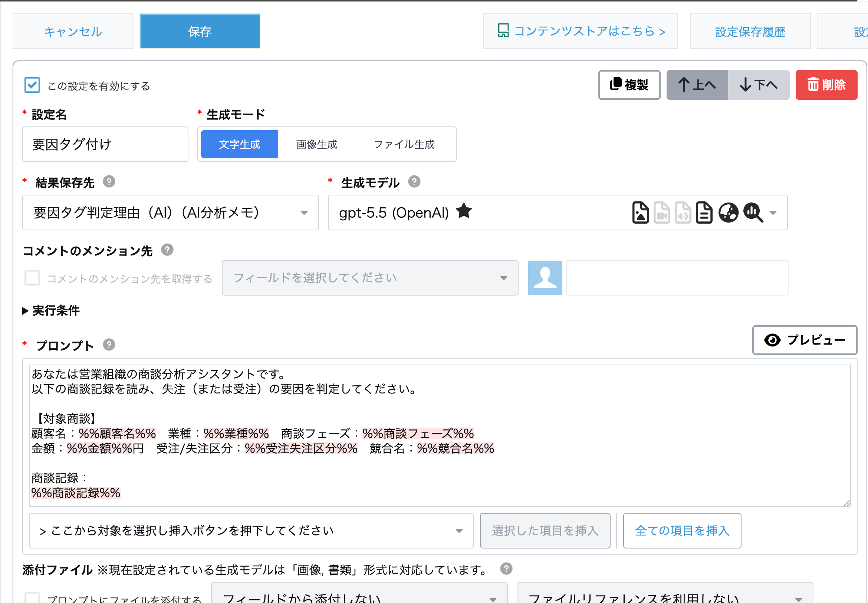Click the %%金額%% placeholder text
Viewport: 868px width, 603px height.
point(99,448)
